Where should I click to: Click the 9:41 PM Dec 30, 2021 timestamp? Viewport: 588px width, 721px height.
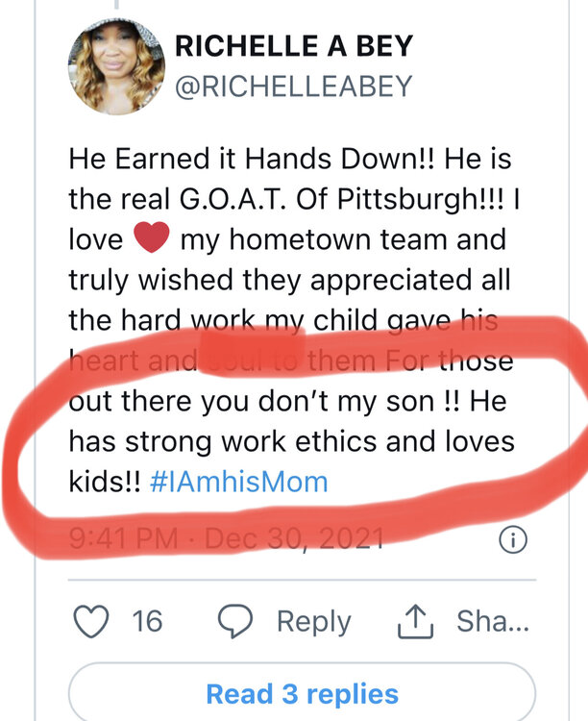click(x=227, y=541)
